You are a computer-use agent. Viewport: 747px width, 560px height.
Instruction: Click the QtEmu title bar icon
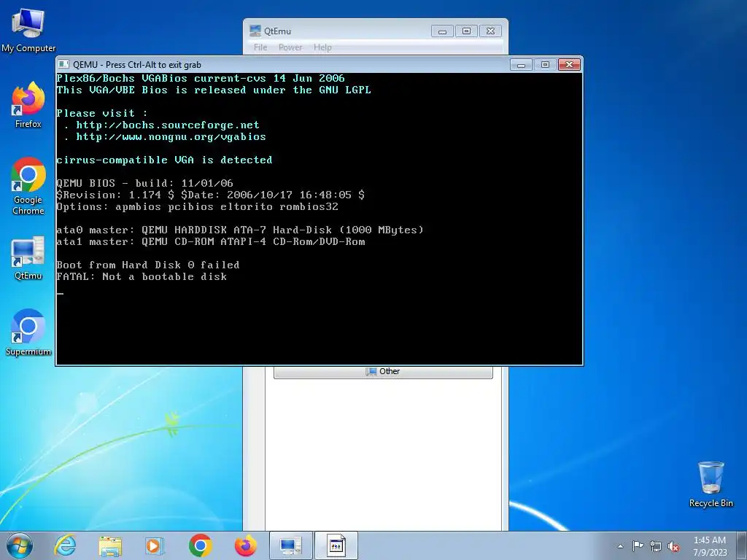click(x=255, y=31)
